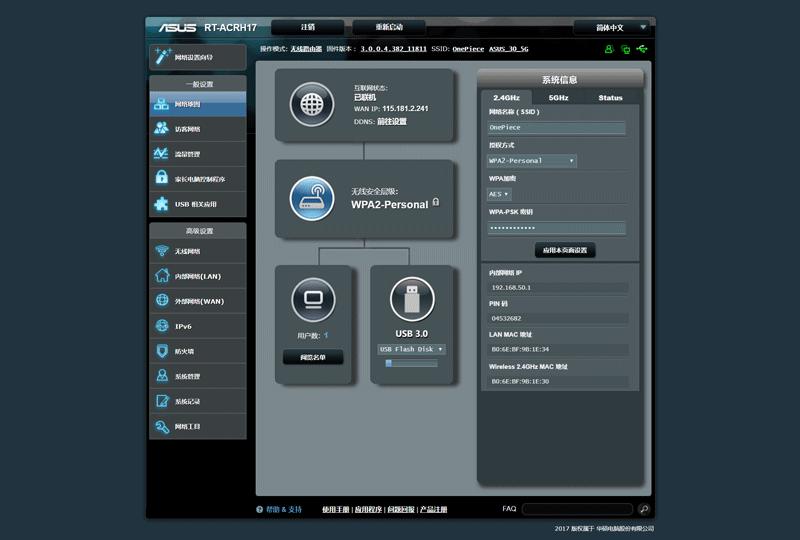
Task: Click the wireless router icon
Action: tap(311, 198)
